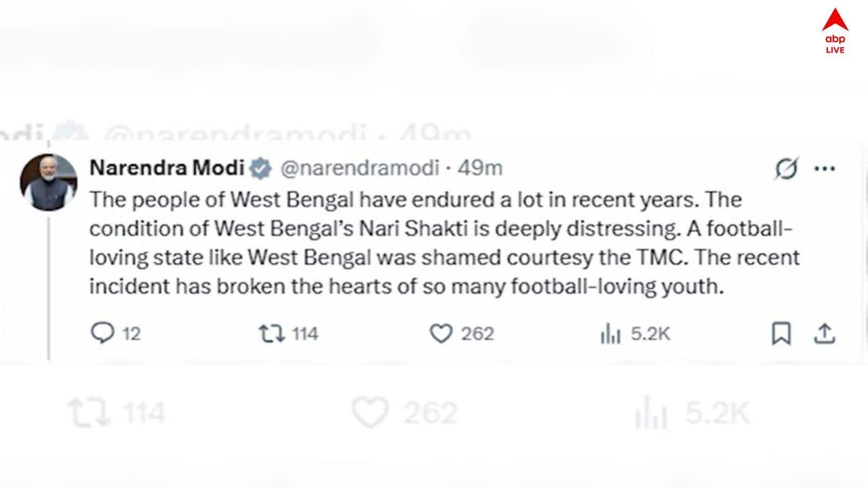
Task: Click the thread connector line below the avatar
Action: (x=49, y=287)
